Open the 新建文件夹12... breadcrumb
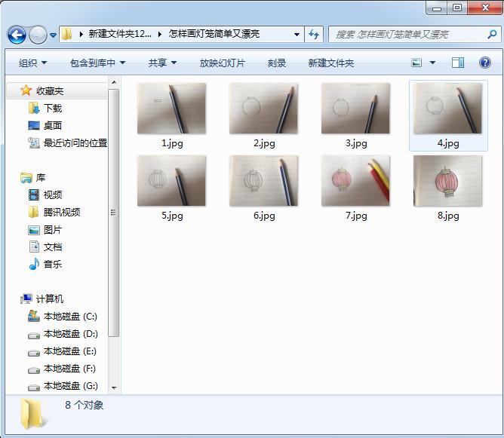This screenshot has height=438, width=504. click(120, 34)
